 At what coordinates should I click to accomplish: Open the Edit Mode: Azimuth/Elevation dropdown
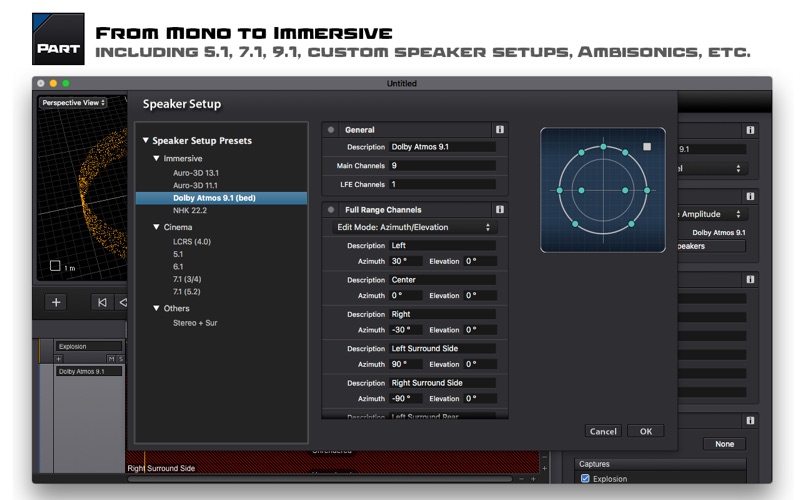pos(414,227)
